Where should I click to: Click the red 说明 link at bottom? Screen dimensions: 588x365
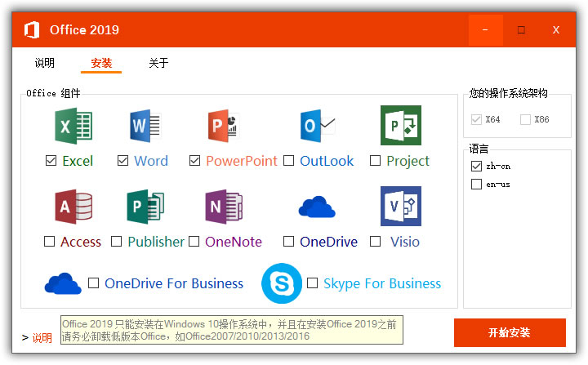pyautogui.click(x=42, y=338)
